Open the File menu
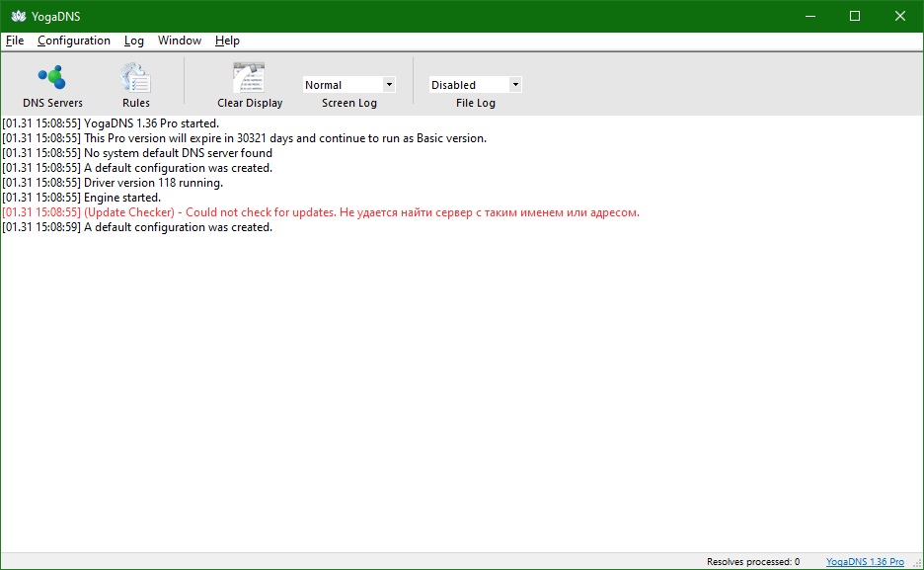The height and width of the screenshot is (570, 924). [x=15, y=41]
